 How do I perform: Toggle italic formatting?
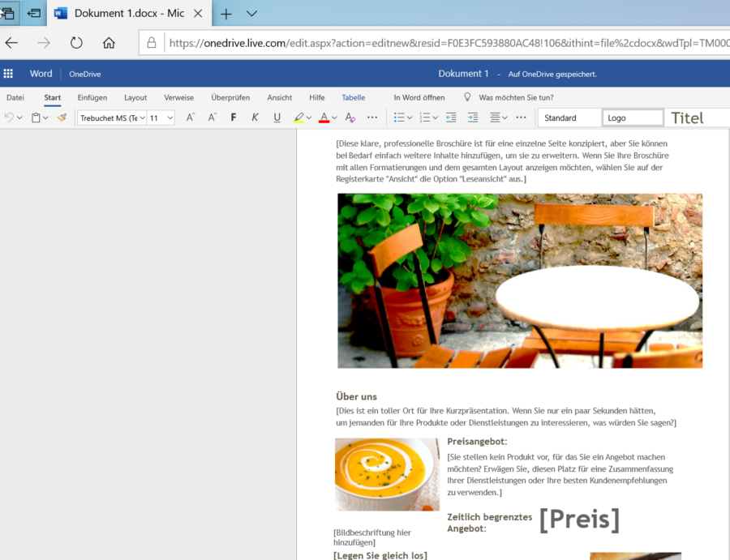pos(254,117)
